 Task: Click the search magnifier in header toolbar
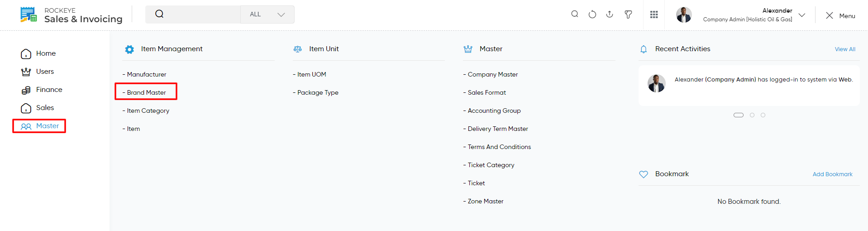pos(575,14)
